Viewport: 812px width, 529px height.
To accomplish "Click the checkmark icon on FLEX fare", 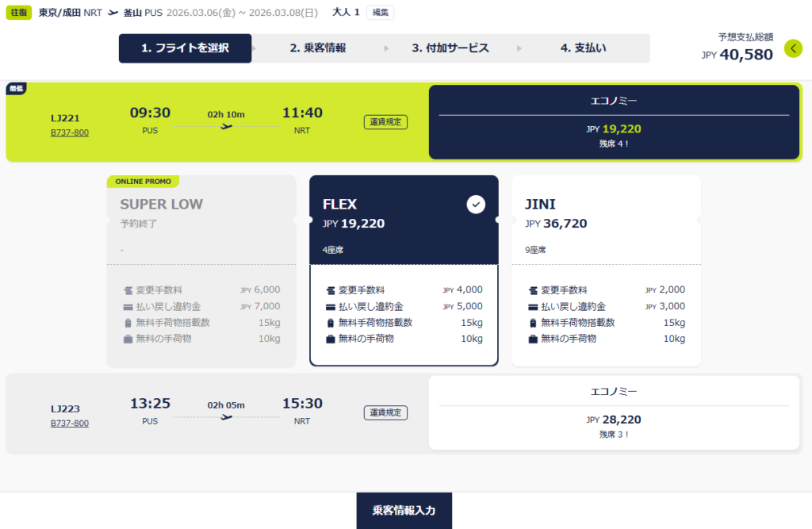I will (475, 205).
